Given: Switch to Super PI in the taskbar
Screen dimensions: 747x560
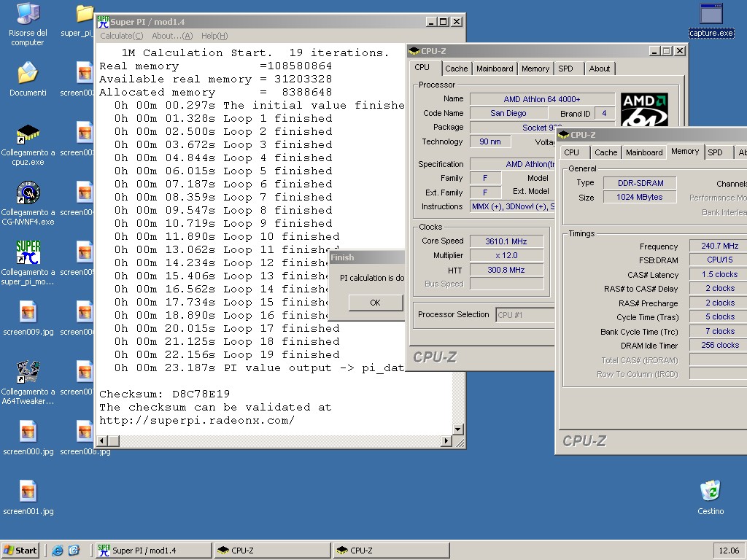Looking at the screenshot, I should tap(153, 551).
